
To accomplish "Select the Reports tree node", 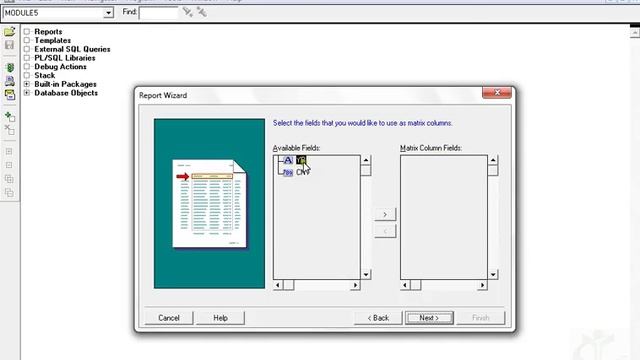I will point(48,31).
